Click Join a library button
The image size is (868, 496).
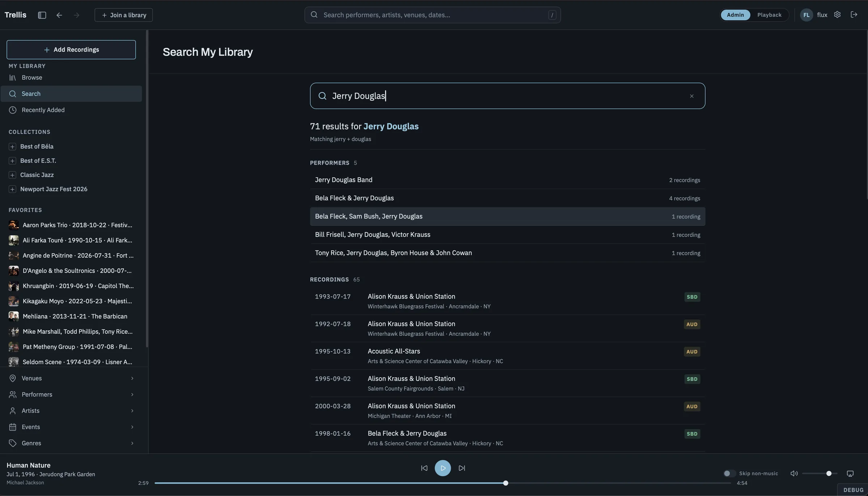[124, 15]
